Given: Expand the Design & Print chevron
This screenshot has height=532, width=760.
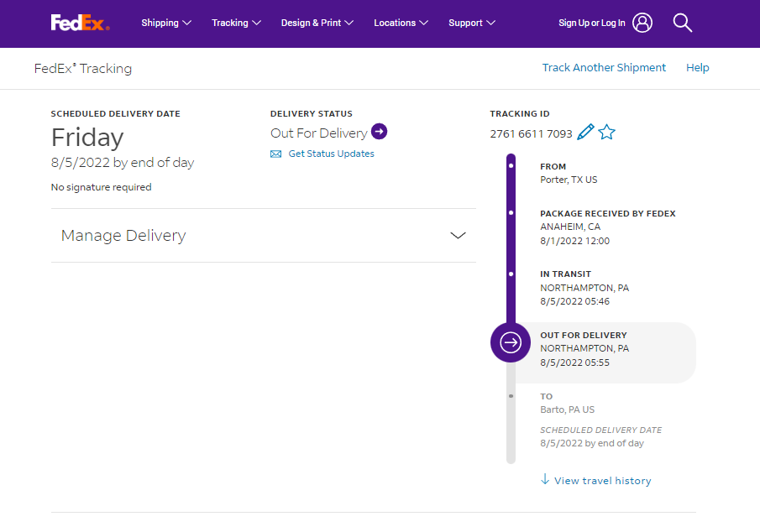Looking at the screenshot, I should 349,23.
